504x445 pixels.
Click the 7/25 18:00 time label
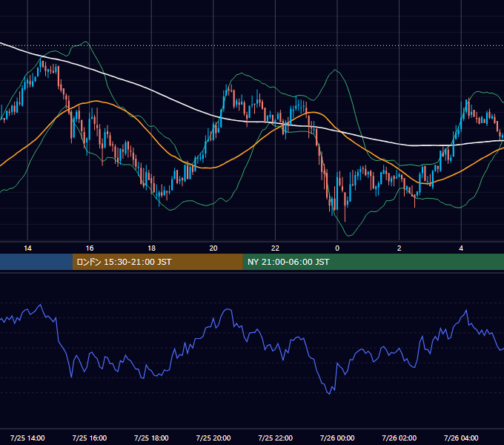pyautogui.click(x=151, y=438)
